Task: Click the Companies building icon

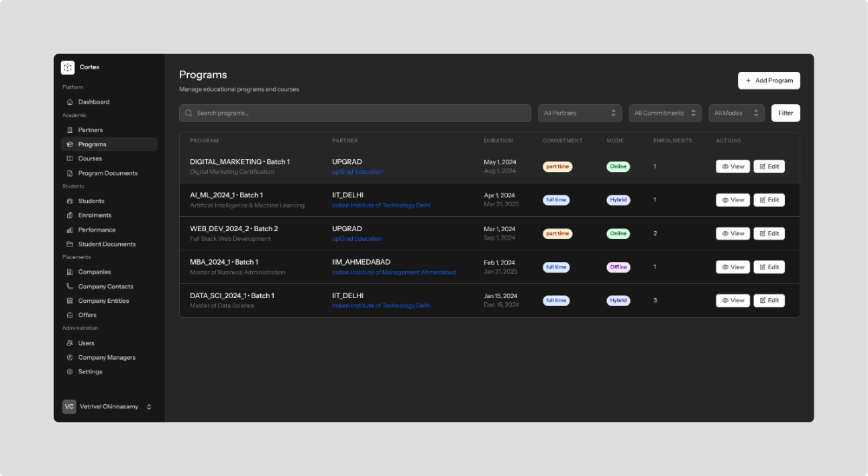Action: (x=70, y=272)
